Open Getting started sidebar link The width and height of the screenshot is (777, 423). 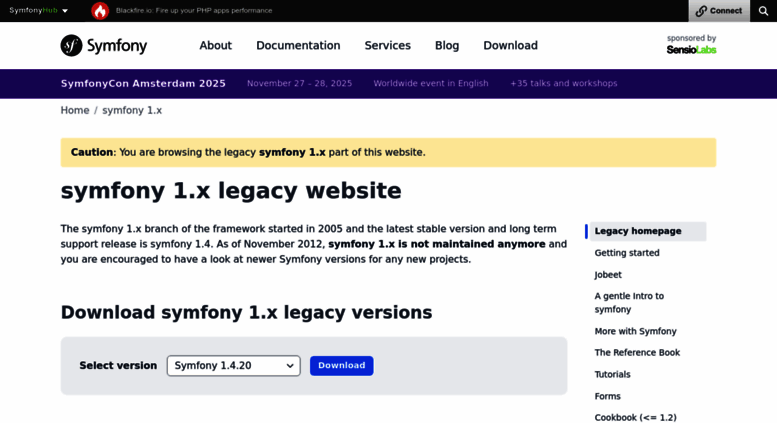pos(627,253)
